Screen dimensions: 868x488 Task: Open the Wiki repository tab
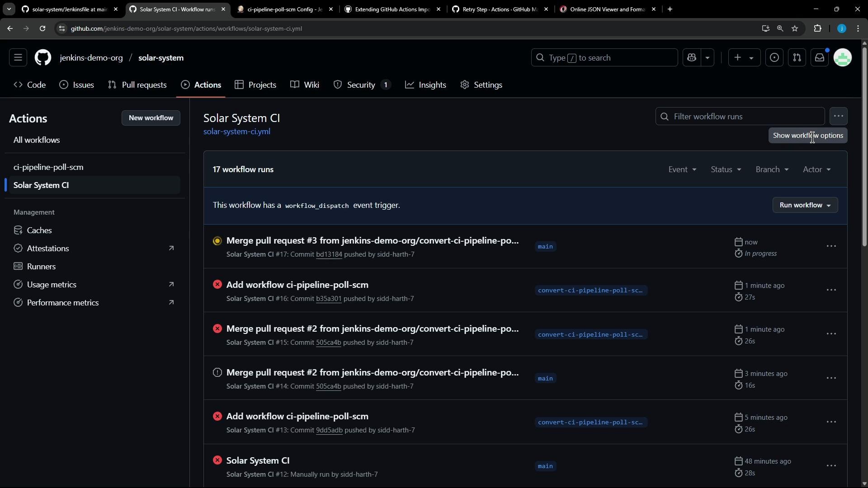tap(305, 85)
